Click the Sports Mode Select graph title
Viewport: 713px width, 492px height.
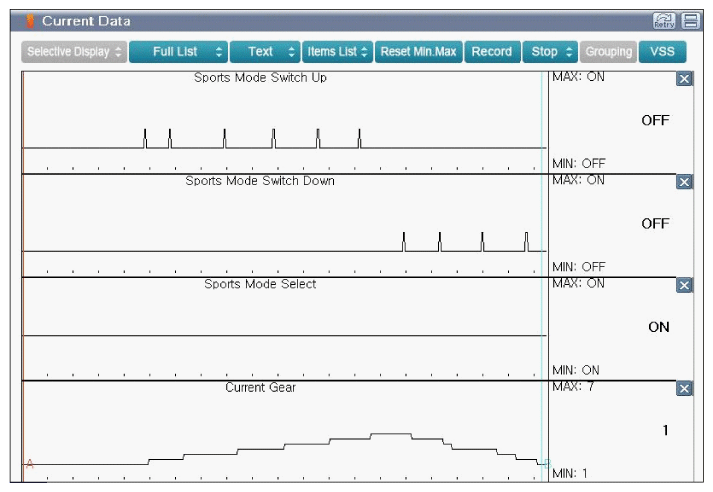[260, 284]
